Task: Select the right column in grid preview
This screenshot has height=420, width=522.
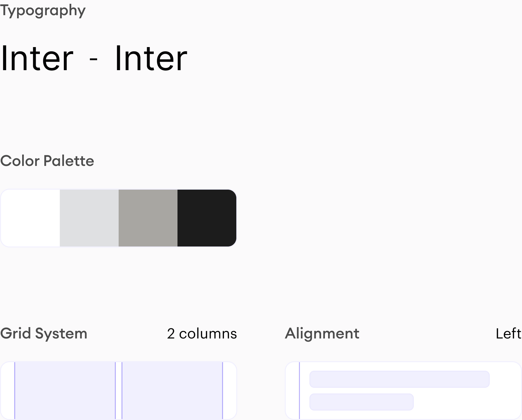Action: point(172,391)
